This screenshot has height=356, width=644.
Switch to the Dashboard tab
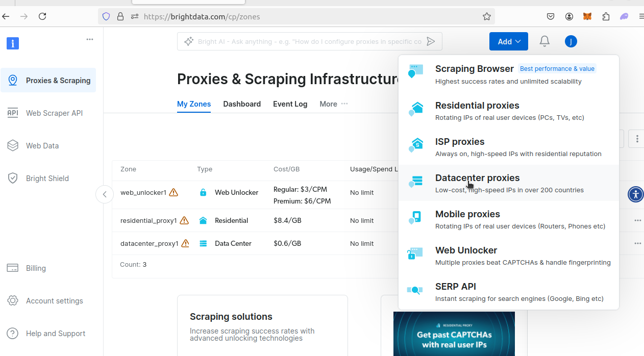tap(242, 104)
